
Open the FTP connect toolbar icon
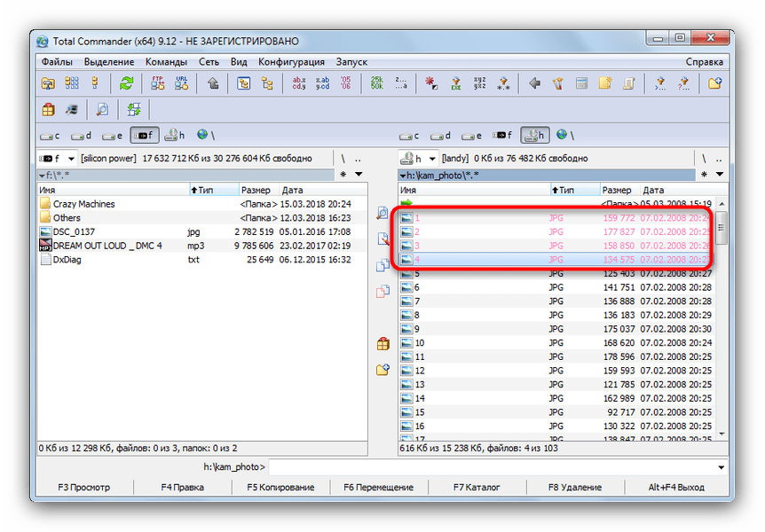[x=158, y=83]
